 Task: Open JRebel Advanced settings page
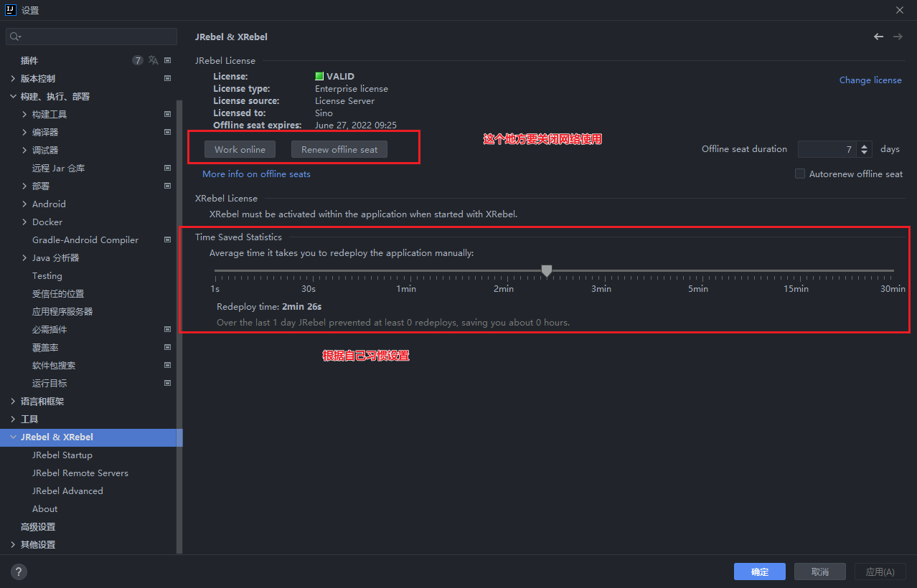[x=67, y=490]
